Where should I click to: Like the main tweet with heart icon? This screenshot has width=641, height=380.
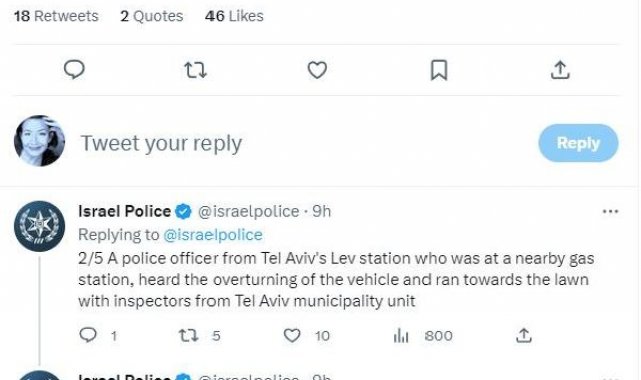coord(317,70)
